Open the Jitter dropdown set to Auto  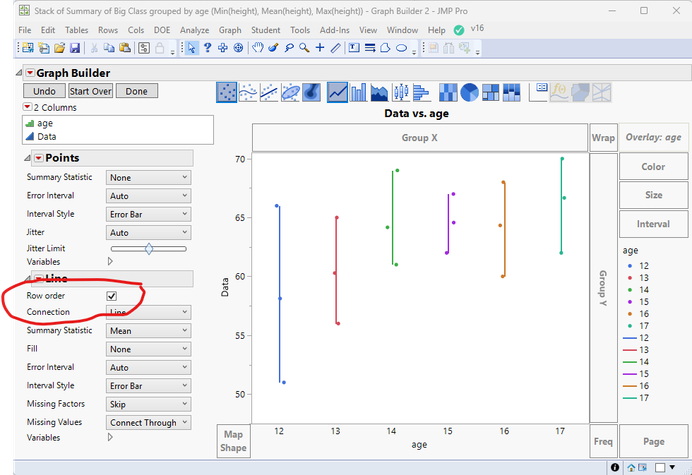[x=149, y=231]
